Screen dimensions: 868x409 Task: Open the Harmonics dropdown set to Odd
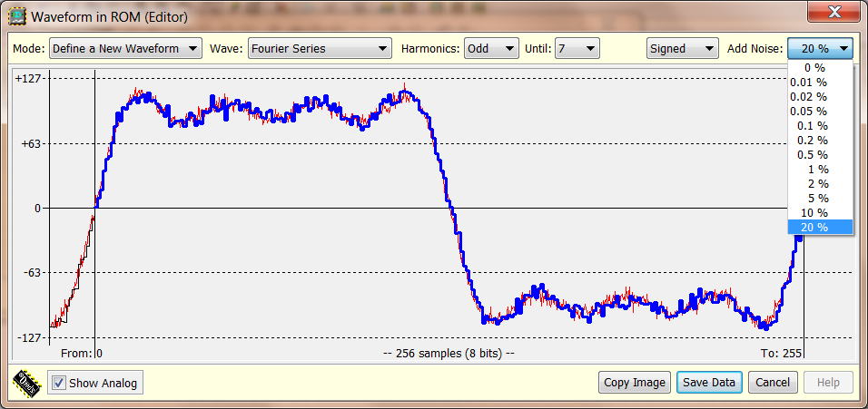[491, 49]
